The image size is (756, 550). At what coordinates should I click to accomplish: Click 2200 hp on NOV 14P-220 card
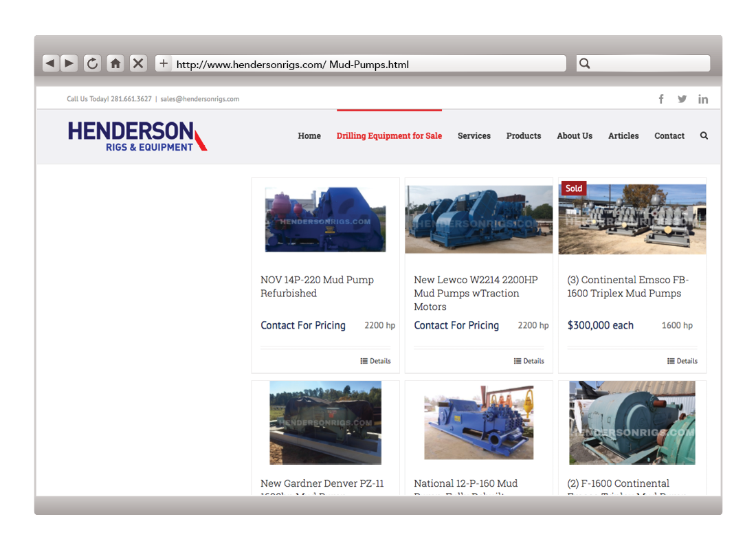pos(379,326)
